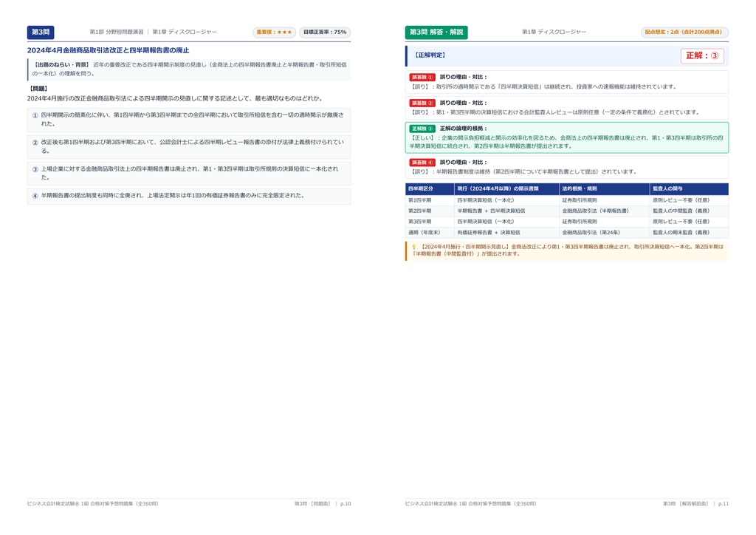The height and width of the screenshot is (535, 756).
Task: Click 誤りの理由・対比： beside 誤答肢 ①
Action: point(464,77)
